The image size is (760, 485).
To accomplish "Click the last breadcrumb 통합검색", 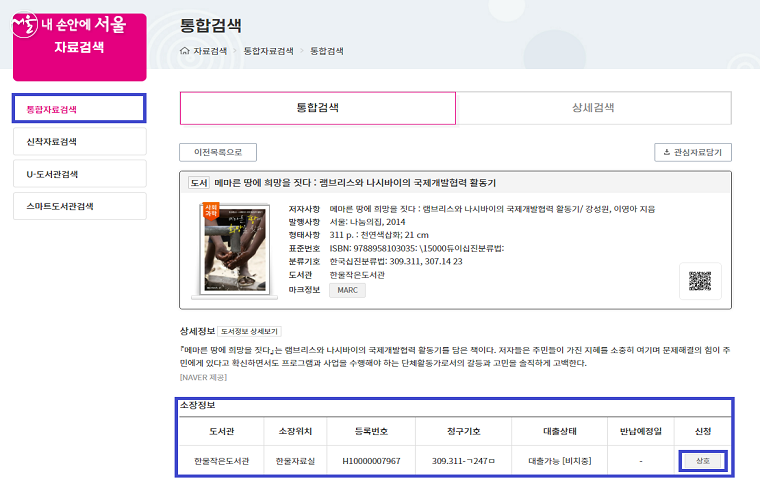I will point(327,51).
